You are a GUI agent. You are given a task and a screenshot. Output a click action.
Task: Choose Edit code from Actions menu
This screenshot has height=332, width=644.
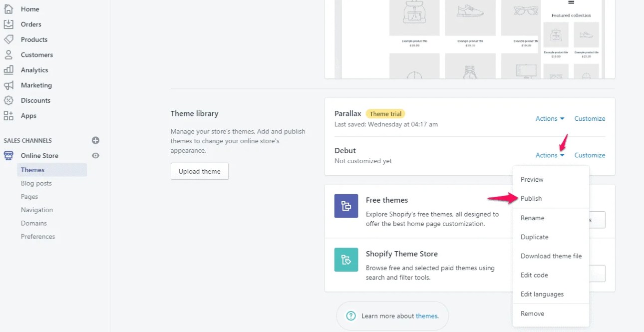coord(551,275)
